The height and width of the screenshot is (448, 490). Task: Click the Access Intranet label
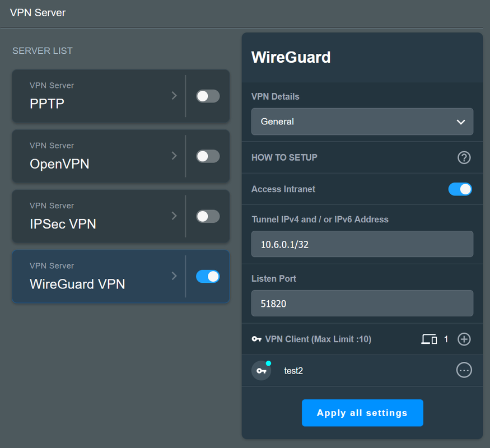(x=283, y=189)
